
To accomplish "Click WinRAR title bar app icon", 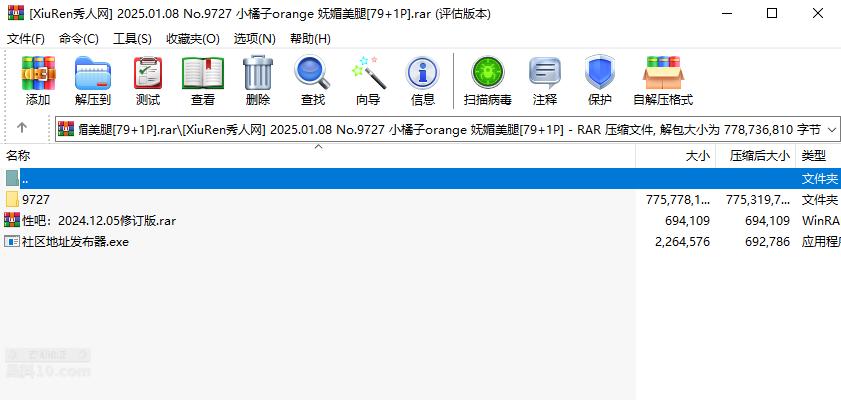I will [x=16, y=13].
